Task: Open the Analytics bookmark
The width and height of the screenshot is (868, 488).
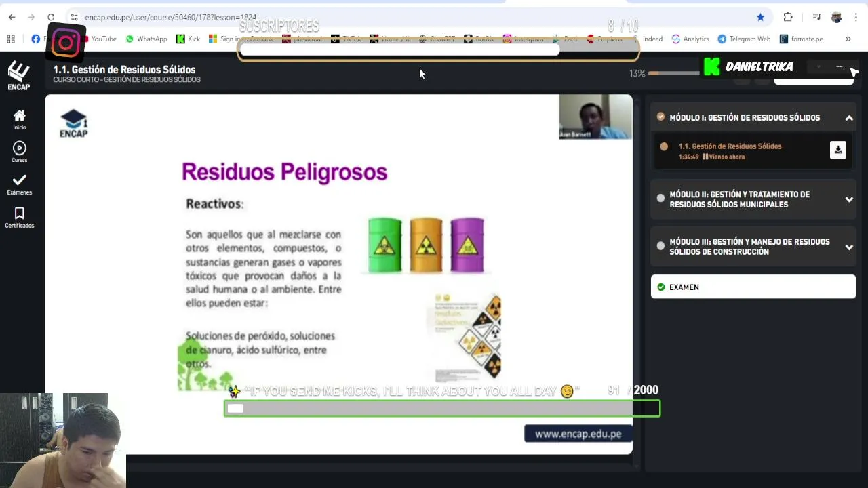Action: pos(690,39)
